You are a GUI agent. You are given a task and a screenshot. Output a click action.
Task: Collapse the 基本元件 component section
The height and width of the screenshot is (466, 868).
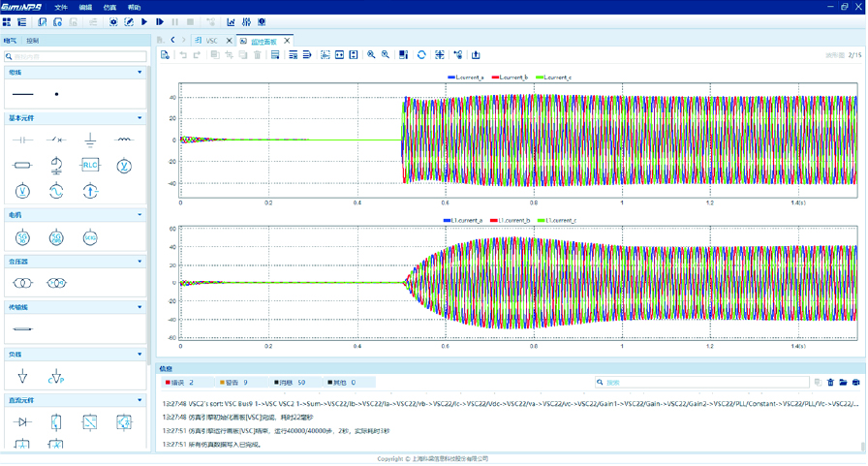[139, 118]
